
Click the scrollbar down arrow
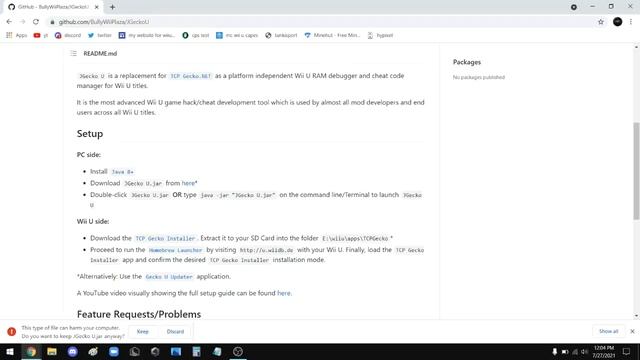coord(636,316)
